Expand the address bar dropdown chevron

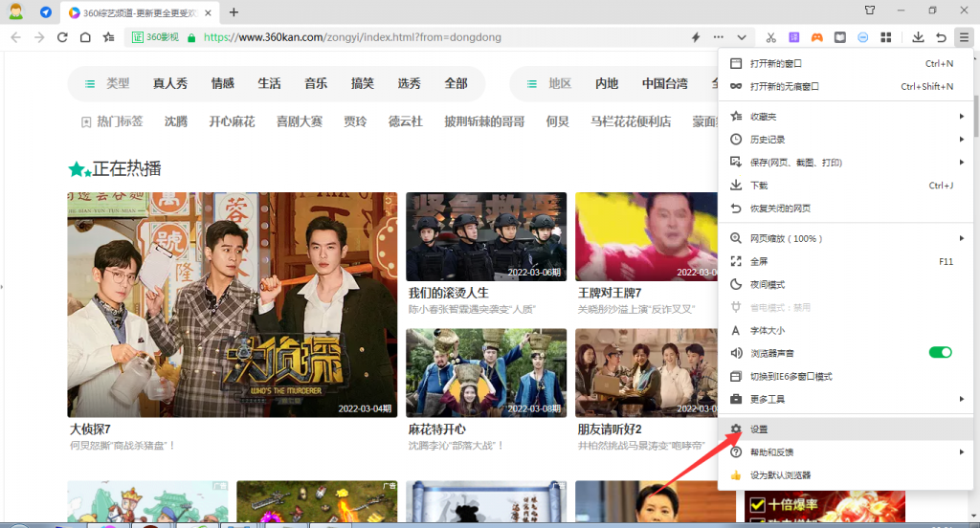point(742,37)
